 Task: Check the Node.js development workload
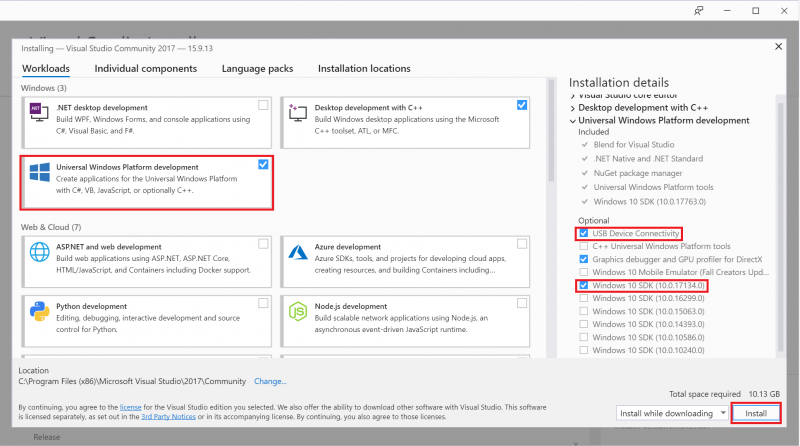[x=522, y=303]
